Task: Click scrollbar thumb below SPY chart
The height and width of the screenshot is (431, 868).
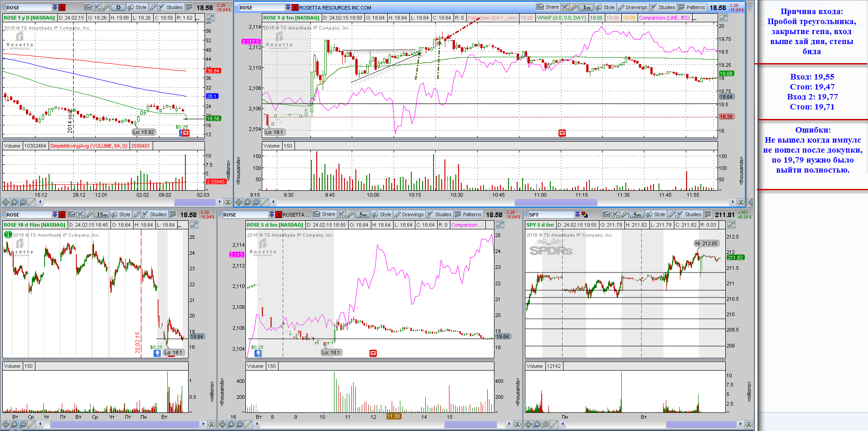Action: (701, 425)
